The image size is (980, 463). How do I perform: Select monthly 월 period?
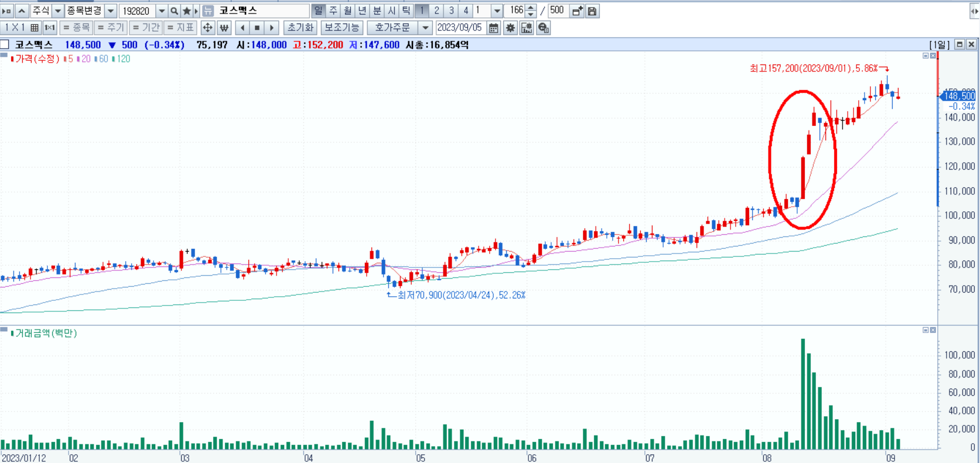347,11
